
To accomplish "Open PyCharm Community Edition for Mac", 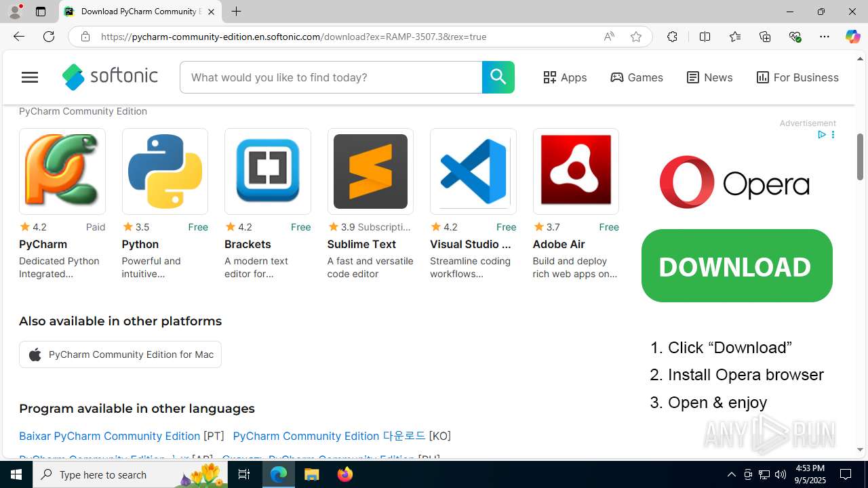I will pyautogui.click(x=120, y=354).
